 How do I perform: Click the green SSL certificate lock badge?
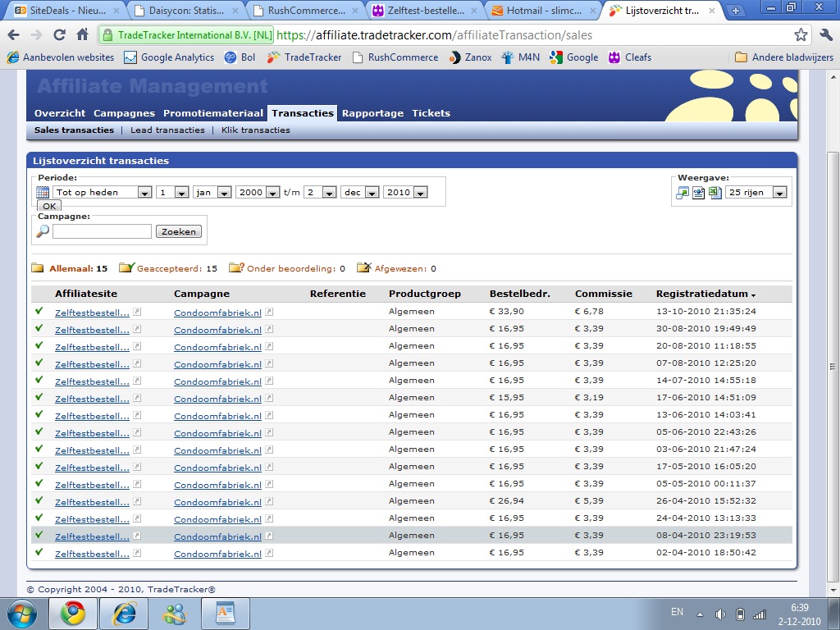186,35
